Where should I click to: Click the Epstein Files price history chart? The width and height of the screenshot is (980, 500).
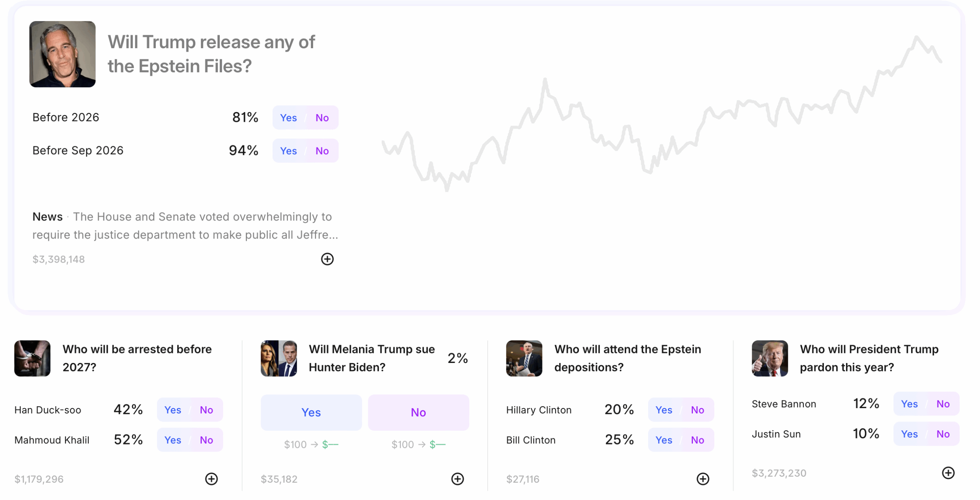pyautogui.click(x=661, y=115)
